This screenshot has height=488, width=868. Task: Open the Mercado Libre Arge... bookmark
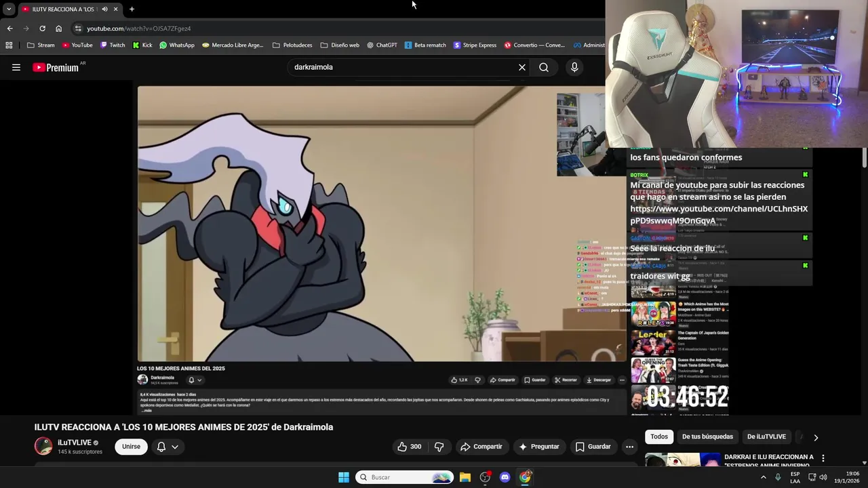coord(233,45)
